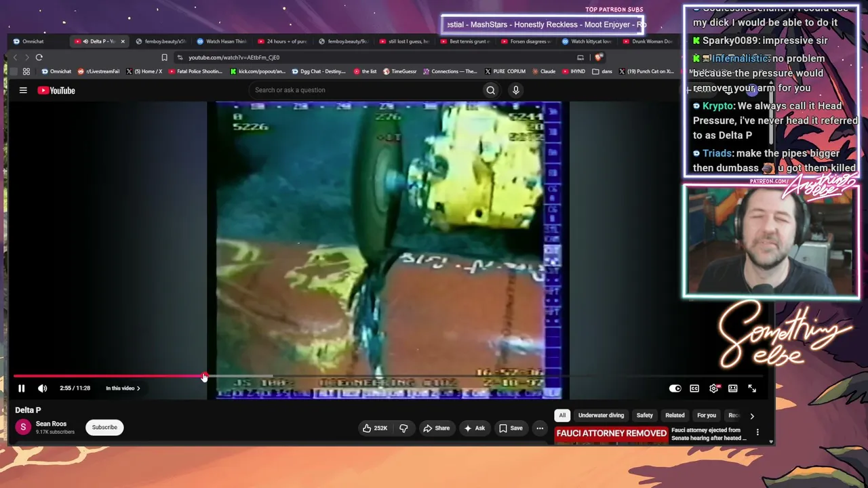868x488 pixels.
Task: Open the Omnichat bookmark
Action: pos(56,71)
